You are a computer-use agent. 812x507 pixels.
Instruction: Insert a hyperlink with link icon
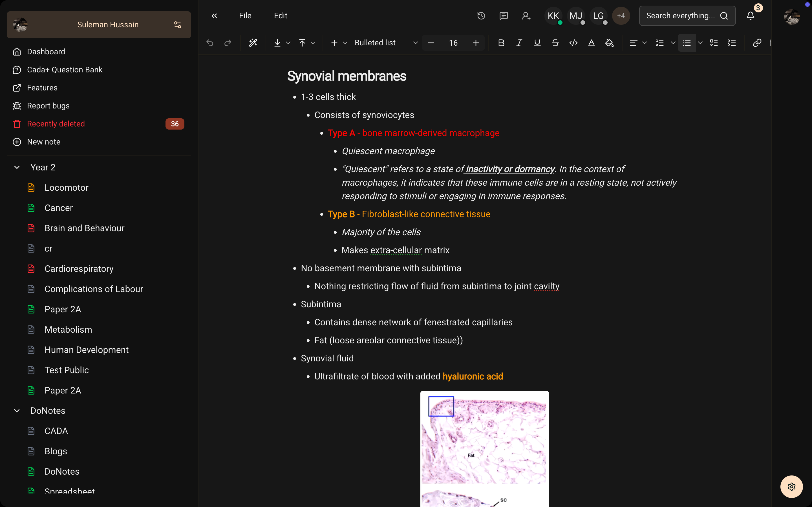coord(757,43)
